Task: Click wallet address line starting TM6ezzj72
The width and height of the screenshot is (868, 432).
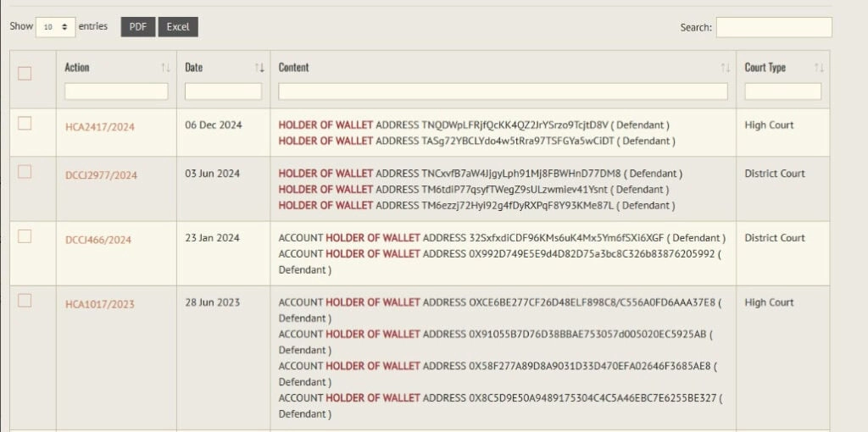Action: 476,206
